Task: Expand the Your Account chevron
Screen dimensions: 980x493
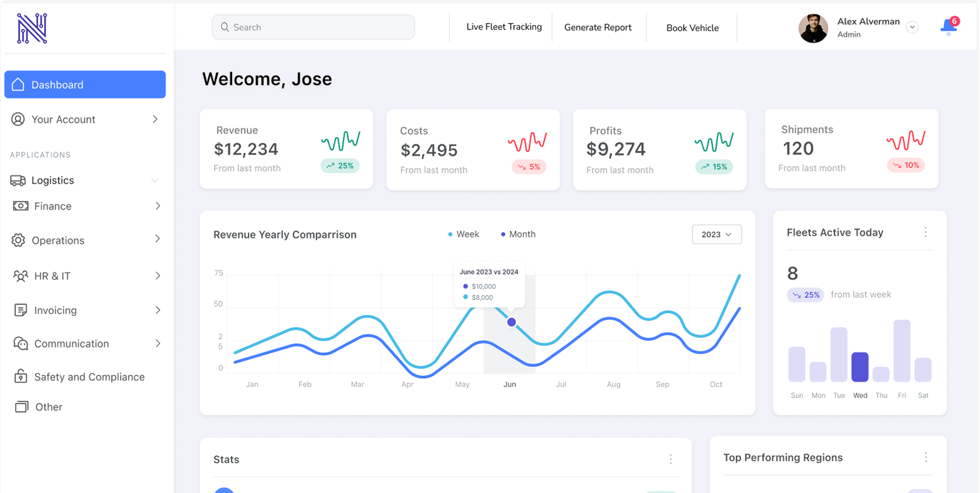Action: click(155, 119)
